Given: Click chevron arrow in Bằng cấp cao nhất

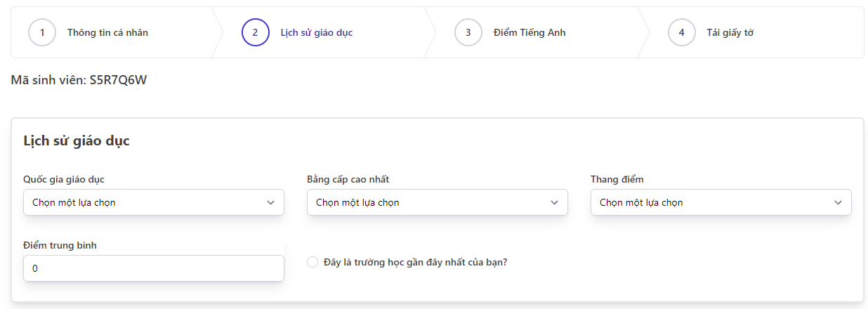Looking at the screenshot, I should pos(555,202).
